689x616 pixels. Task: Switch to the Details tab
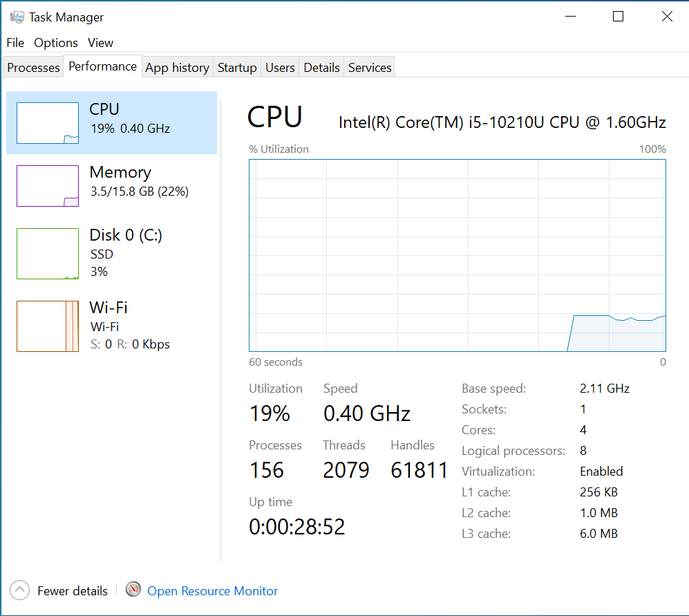tap(321, 68)
